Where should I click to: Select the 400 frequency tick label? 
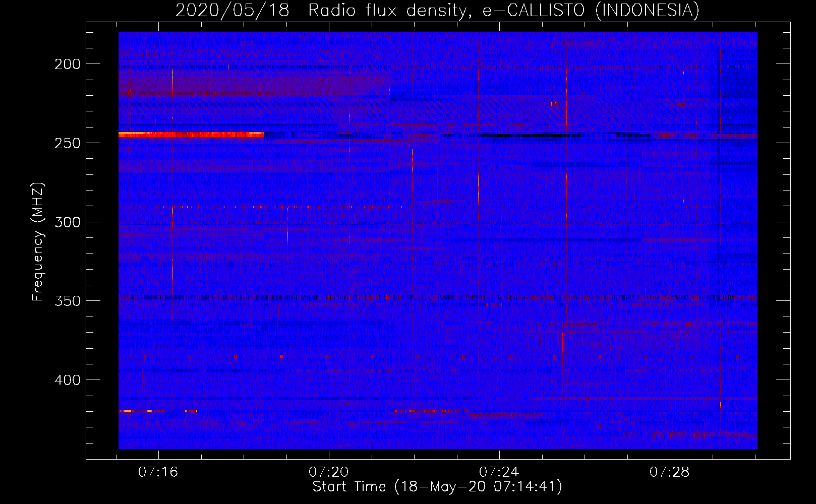[x=68, y=380]
